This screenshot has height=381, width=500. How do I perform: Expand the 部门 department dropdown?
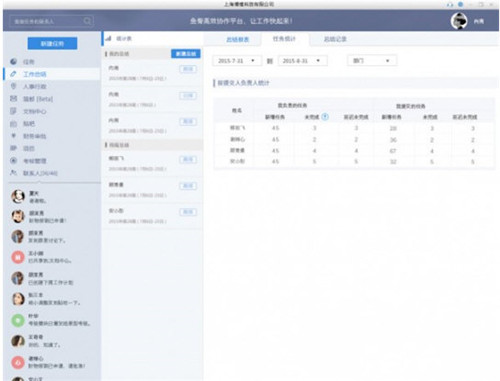(x=372, y=61)
